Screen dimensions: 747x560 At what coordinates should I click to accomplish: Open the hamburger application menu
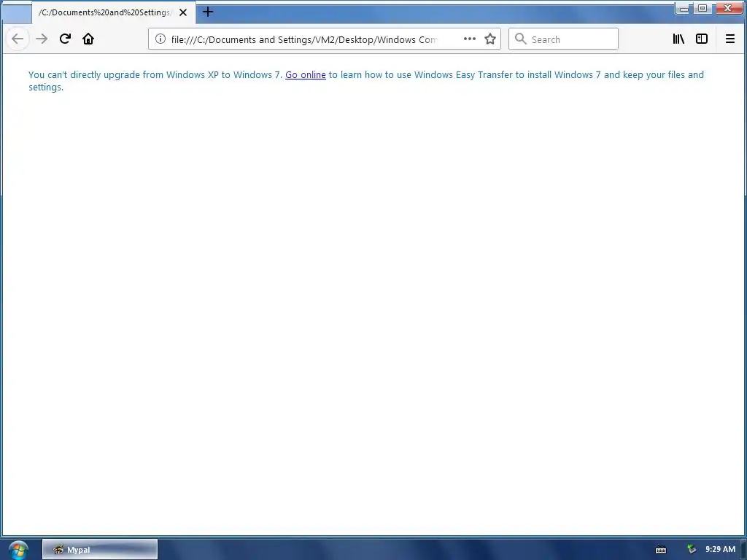(x=729, y=39)
